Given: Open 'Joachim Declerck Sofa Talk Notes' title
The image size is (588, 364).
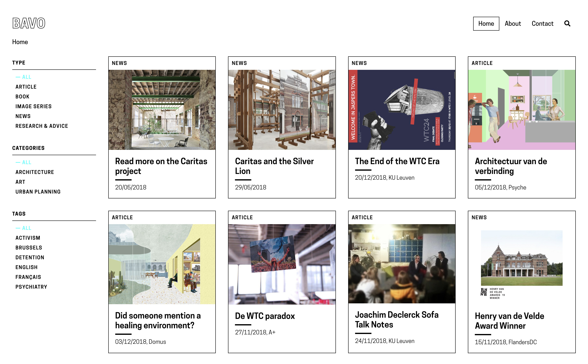Looking at the screenshot, I should (x=397, y=319).
